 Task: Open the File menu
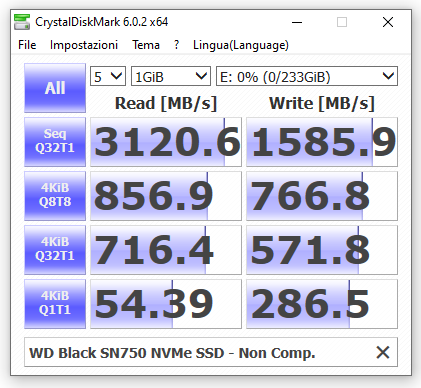(27, 45)
